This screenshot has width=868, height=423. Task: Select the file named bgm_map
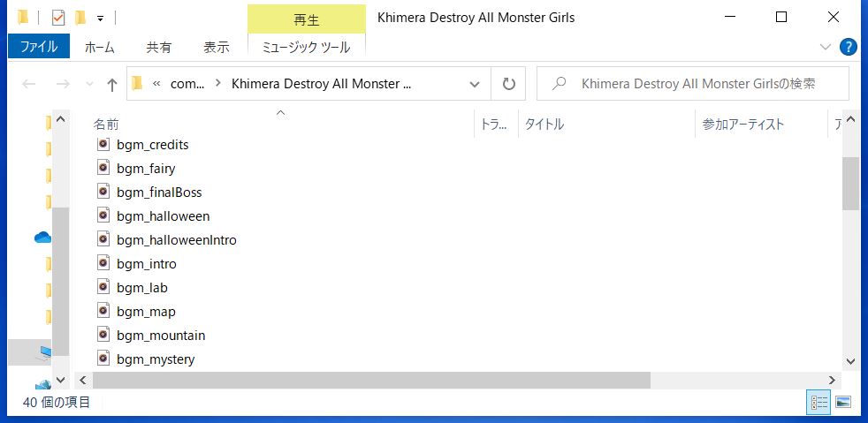point(146,312)
